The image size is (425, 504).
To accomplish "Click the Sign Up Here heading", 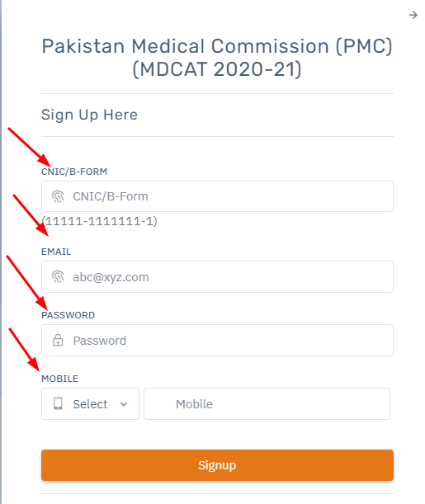I will click(89, 115).
